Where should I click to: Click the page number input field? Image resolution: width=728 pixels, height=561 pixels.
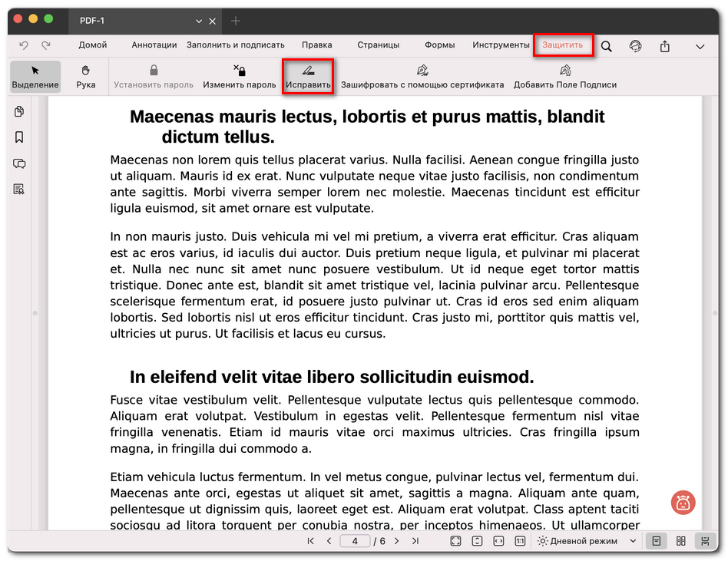[355, 541]
